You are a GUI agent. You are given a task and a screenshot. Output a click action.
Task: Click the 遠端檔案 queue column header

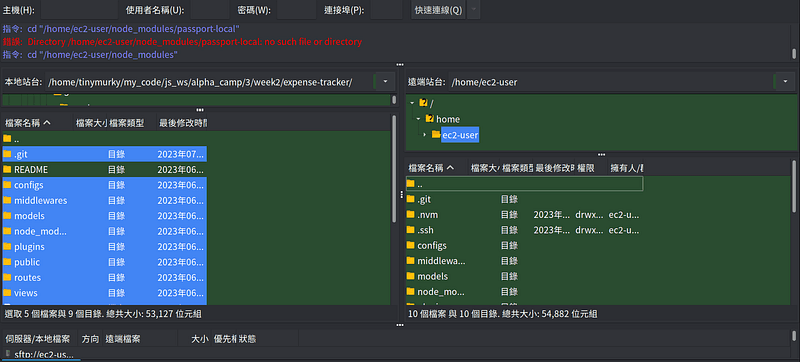[140, 339]
